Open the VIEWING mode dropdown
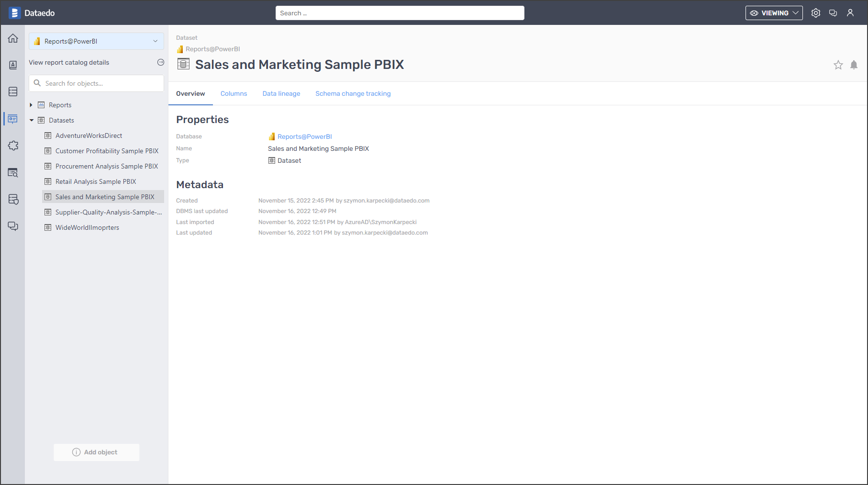The image size is (868, 485). point(774,13)
